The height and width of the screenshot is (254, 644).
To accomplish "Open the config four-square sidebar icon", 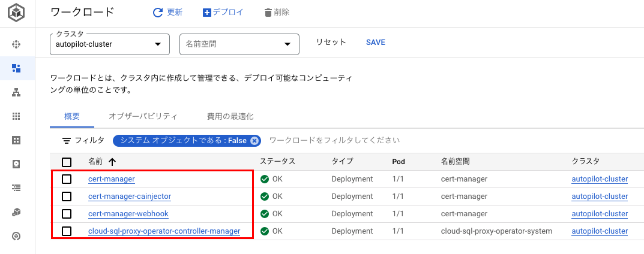I will (16, 141).
